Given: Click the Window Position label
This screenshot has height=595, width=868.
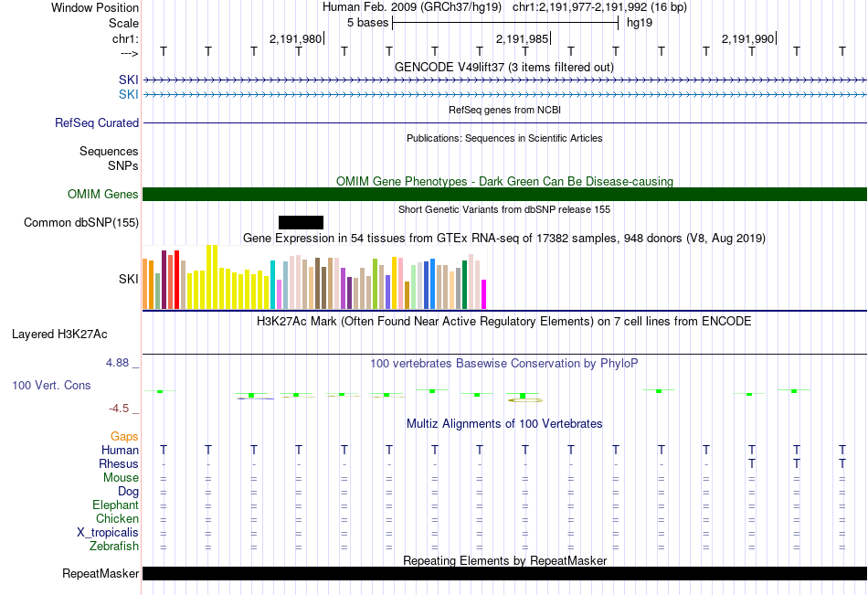Looking at the screenshot, I should [x=95, y=7].
